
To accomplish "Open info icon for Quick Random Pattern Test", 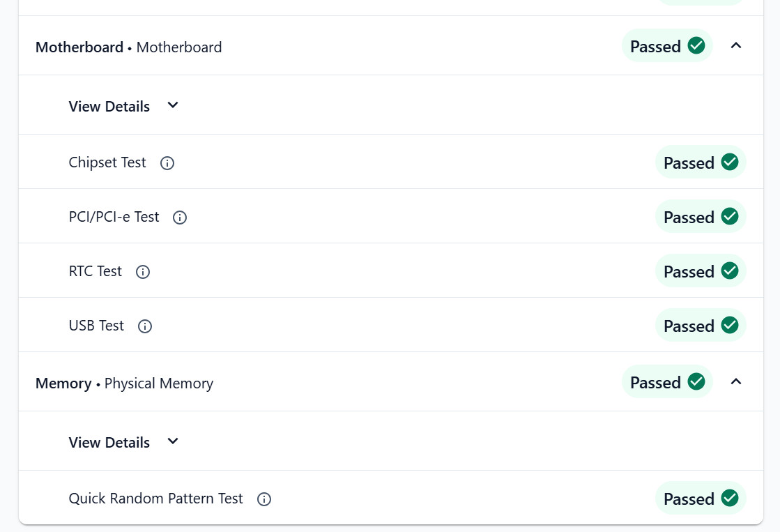I will (x=264, y=499).
